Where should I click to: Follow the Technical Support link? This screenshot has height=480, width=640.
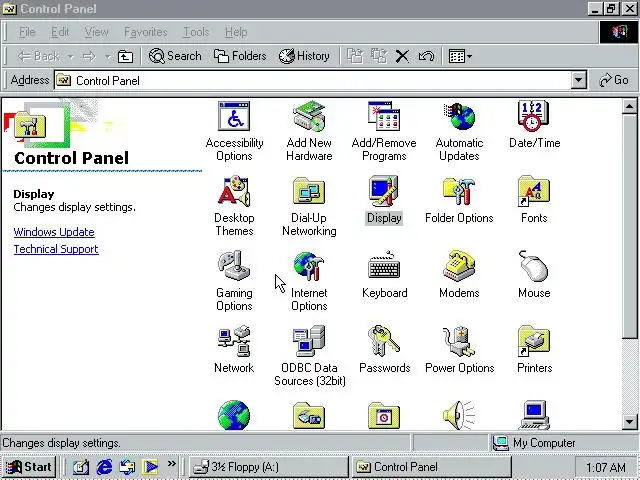[x=56, y=249]
